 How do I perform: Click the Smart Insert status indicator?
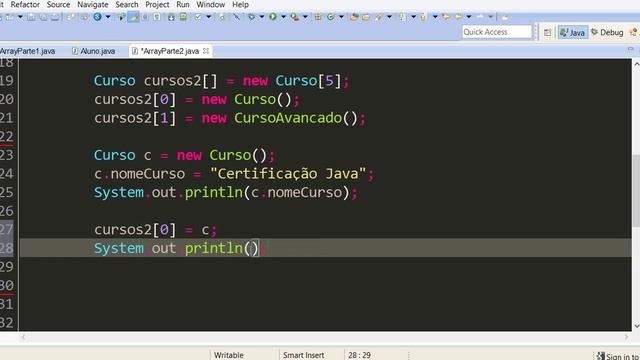303,355
